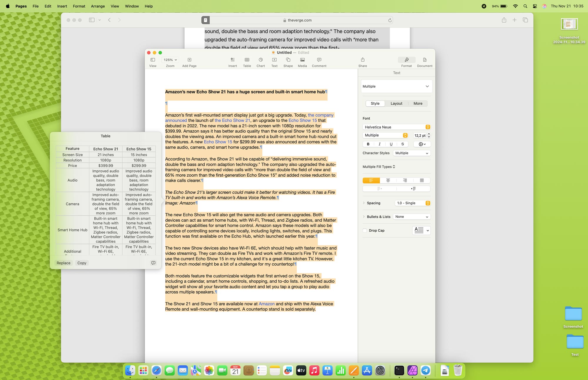Screen dimensions: 588x380
Task: Open the paragraph style Multiple dropdown
Action: [396, 86]
